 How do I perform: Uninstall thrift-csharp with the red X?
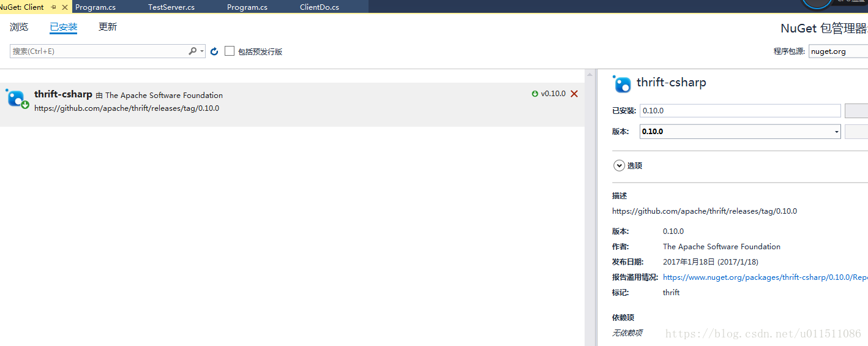click(x=574, y=94)
